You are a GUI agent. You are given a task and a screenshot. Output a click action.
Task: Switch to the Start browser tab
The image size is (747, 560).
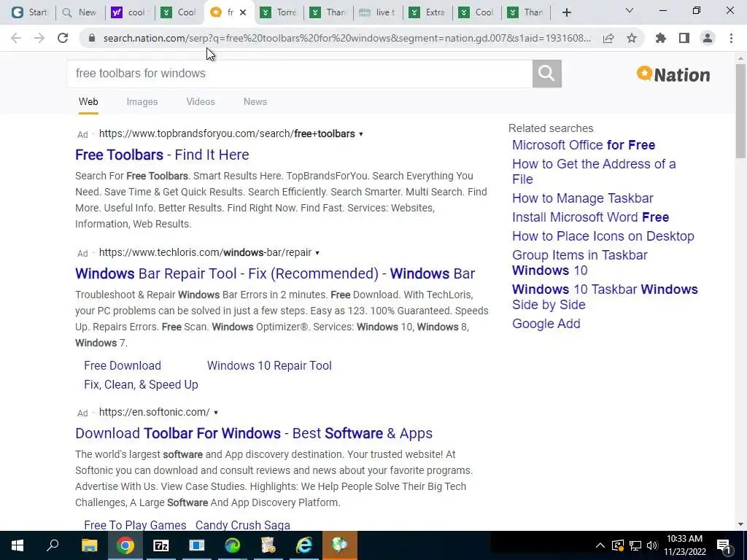(29, 12)
